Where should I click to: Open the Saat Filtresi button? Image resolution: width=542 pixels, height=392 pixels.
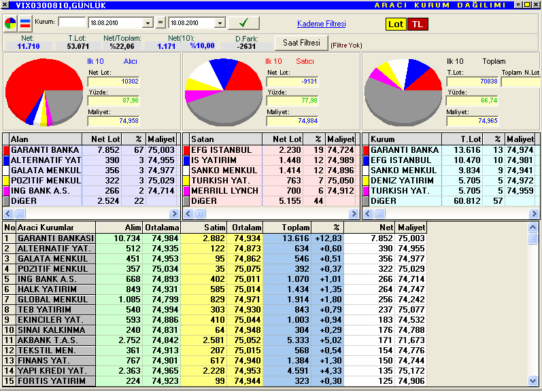(301, 43)
